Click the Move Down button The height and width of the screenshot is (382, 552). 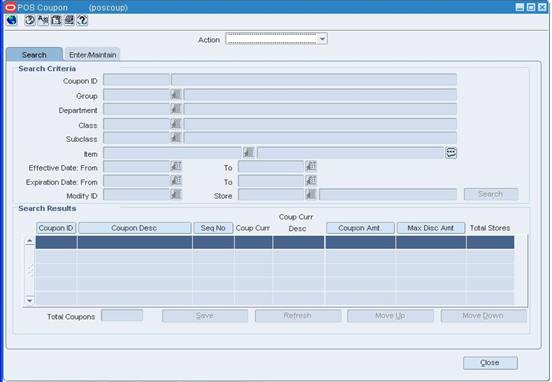483,316
